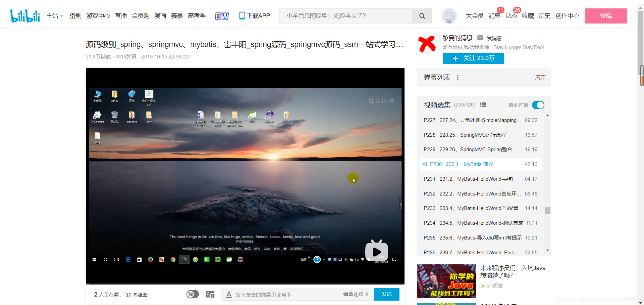Play P231 MyBatis-HelloWorld-导包
Image resolution: width=644 pixels, height=305 pixels.
click(480, 179)
